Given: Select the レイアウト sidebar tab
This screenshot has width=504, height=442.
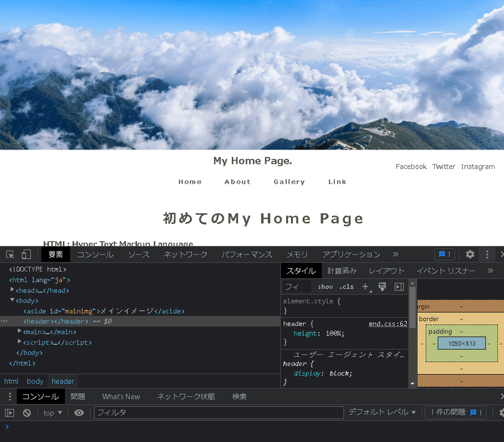Looking at the screenshot, I should pos(386,270).
